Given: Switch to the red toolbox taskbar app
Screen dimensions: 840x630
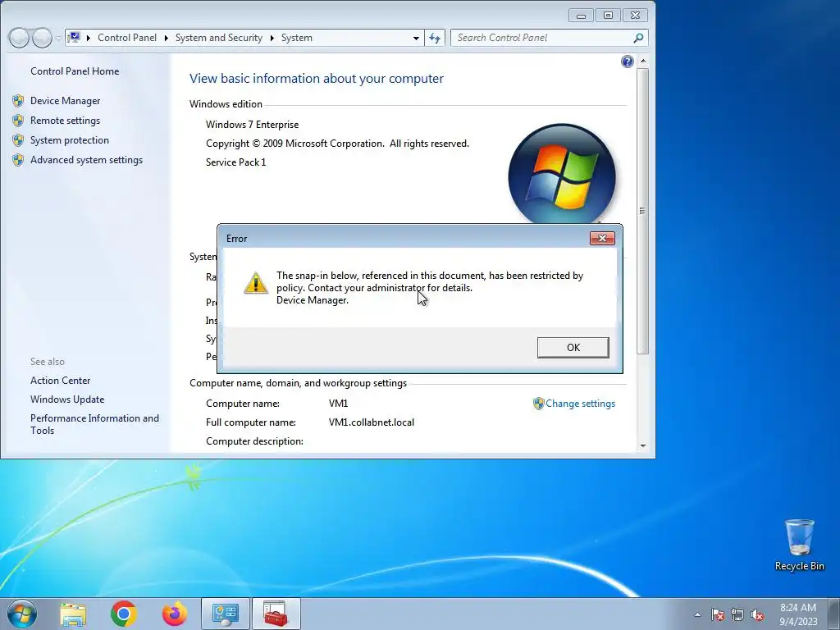Looking at the screenshot, I should [x=276, y=614].
